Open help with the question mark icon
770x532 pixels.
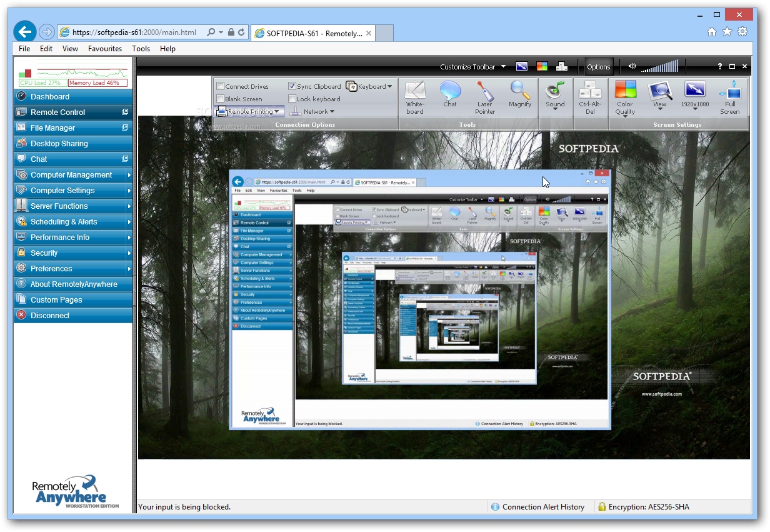(x=719, y=66)
